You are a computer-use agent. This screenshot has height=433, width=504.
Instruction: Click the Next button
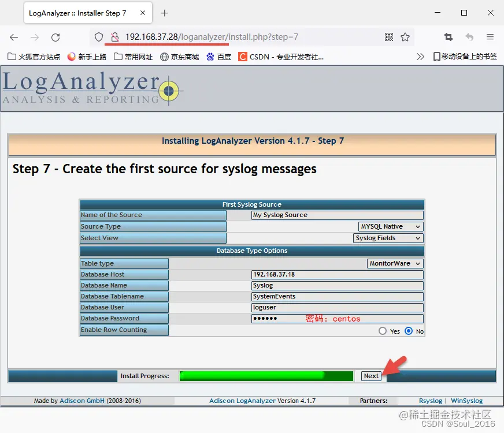tap(371, 376)
